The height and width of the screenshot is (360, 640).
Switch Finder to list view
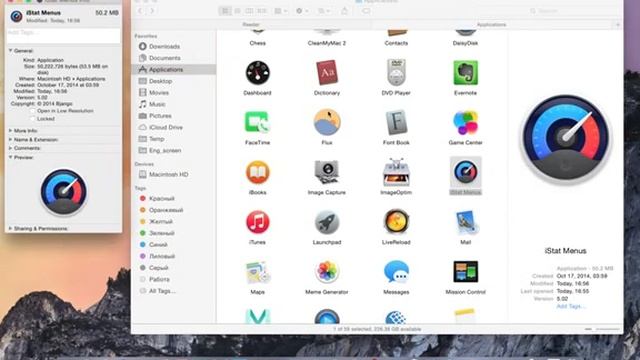237,11
